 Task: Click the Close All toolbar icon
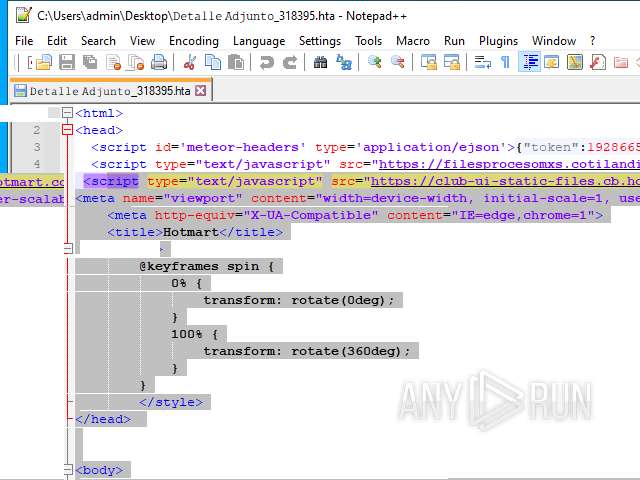pyautogui.click(x=136, y=62)
